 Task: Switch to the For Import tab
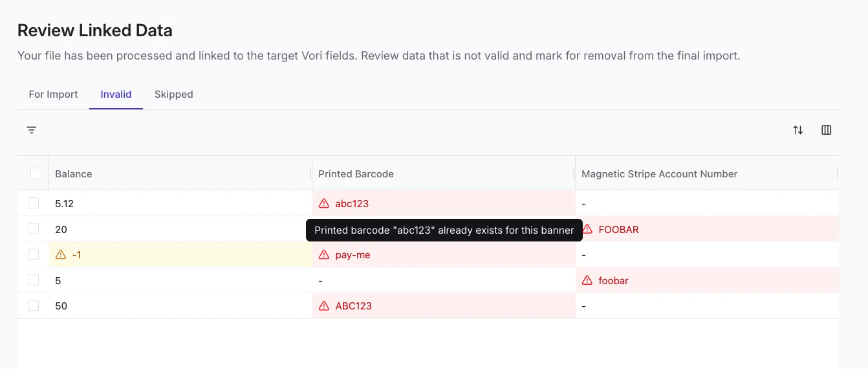click(53, 95)
